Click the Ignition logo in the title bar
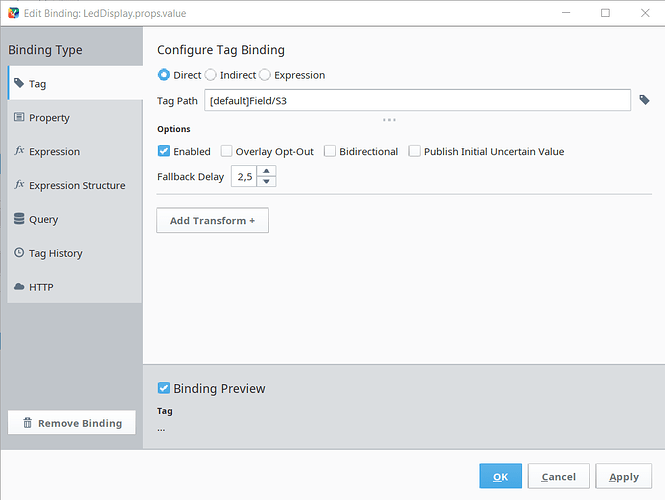Viewport: 665px width, 500px height. (x=12, y=13)
